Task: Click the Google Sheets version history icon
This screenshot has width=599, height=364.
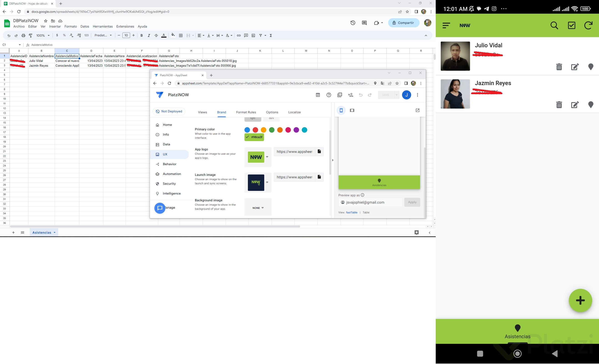Action: (353, 23)
